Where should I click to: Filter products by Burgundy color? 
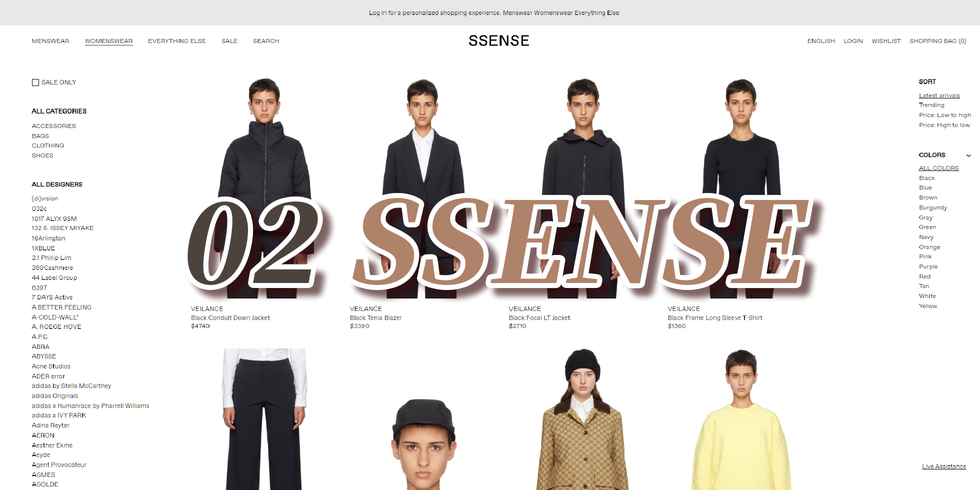pyautogui.click(x=933, y=207)
